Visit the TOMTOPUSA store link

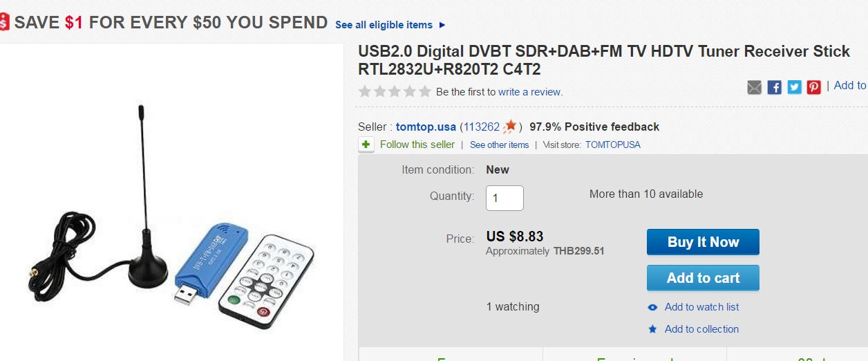(612, 145)
